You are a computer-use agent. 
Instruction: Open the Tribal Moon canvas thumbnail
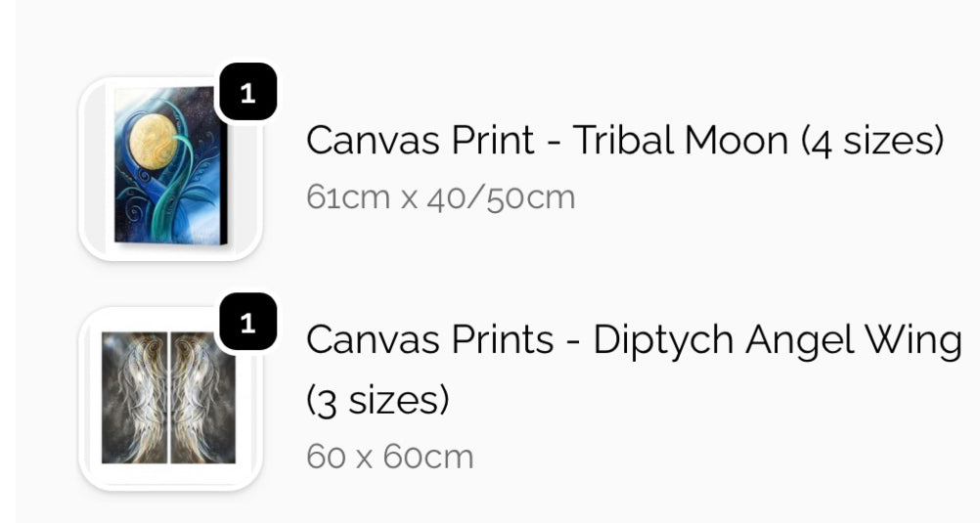pyautogui.click(x=170, y=168)
